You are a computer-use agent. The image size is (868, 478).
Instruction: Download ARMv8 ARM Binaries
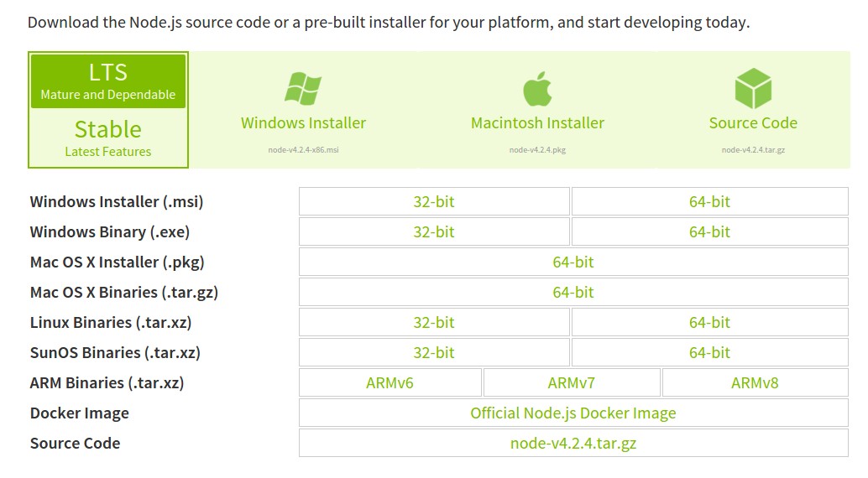pyautogui.click(x=755, y=383)
